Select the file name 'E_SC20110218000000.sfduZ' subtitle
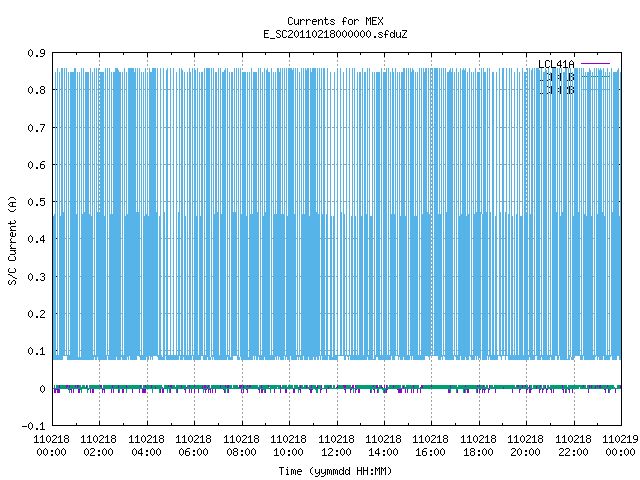The height and width of the screenshot is (480, 640). pos(335,34)
